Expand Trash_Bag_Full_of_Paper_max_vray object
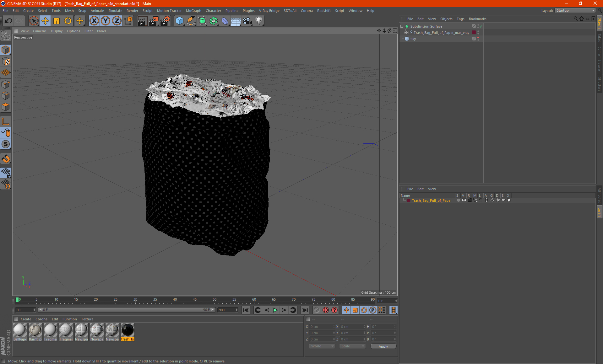This screenshot has width=603, height=364. (x=405, y=33)
